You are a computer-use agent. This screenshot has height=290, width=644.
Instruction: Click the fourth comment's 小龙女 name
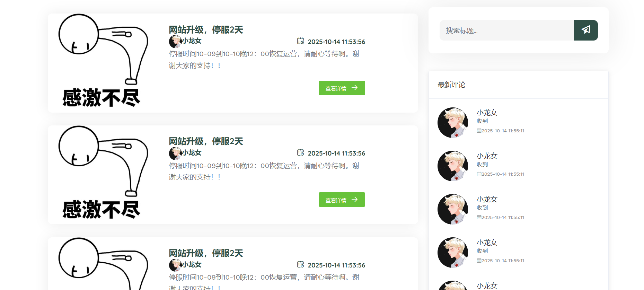click(487, 243)
